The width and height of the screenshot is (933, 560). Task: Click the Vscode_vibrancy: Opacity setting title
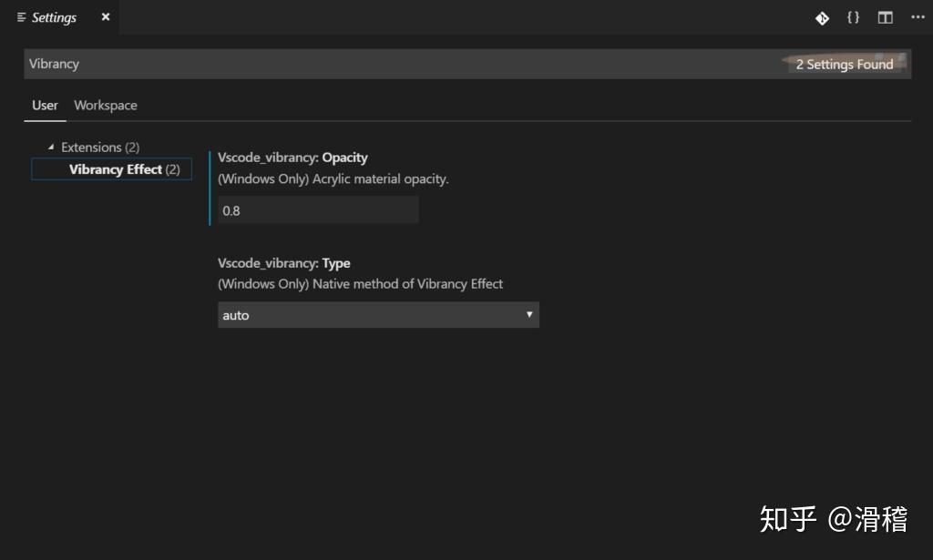tap(292, 157)
